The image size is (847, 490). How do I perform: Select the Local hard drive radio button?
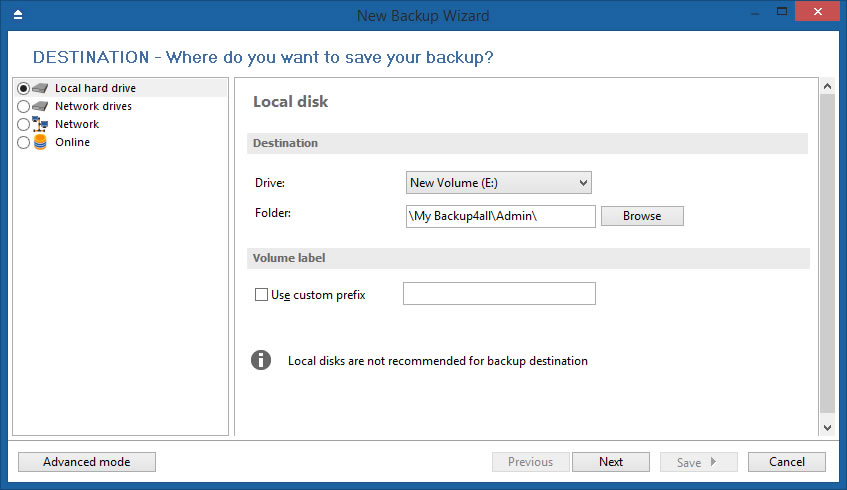[x=23, y=88]
